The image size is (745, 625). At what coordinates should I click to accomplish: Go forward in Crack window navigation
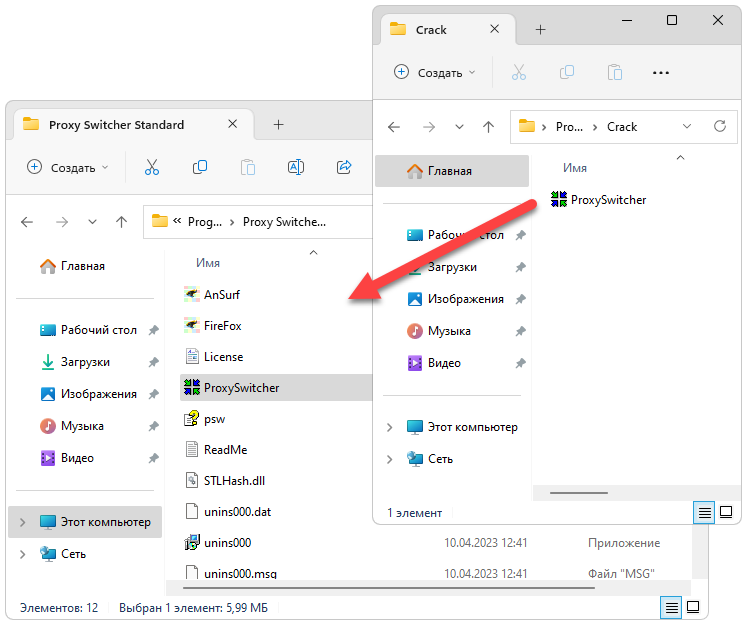(x=429, y=127)
